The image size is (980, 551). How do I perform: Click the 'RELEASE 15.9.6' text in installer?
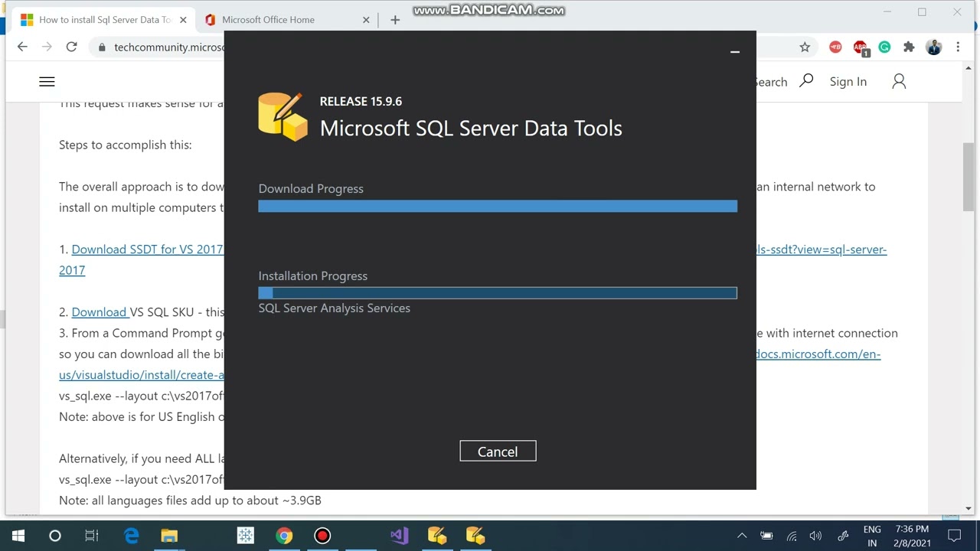click(x=361, y=101)
